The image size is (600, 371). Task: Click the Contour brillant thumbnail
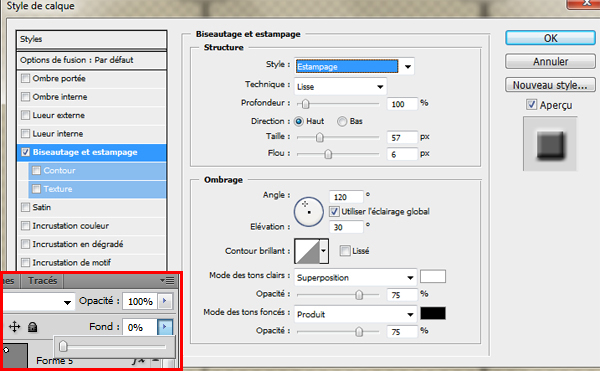pos(307,251)
